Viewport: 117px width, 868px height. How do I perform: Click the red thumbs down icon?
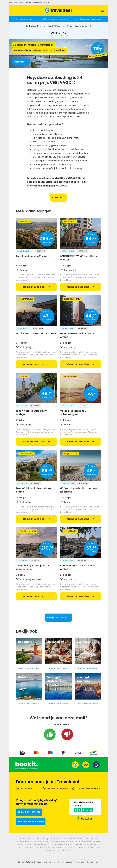point(67,734)
